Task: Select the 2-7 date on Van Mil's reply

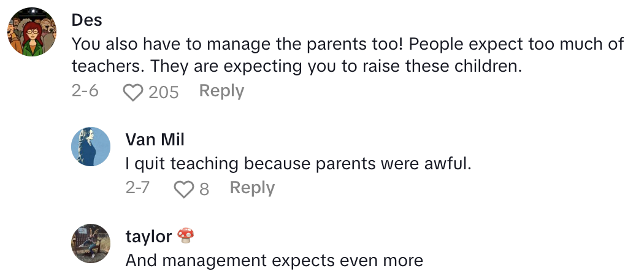Action: (x=137, y=188)
